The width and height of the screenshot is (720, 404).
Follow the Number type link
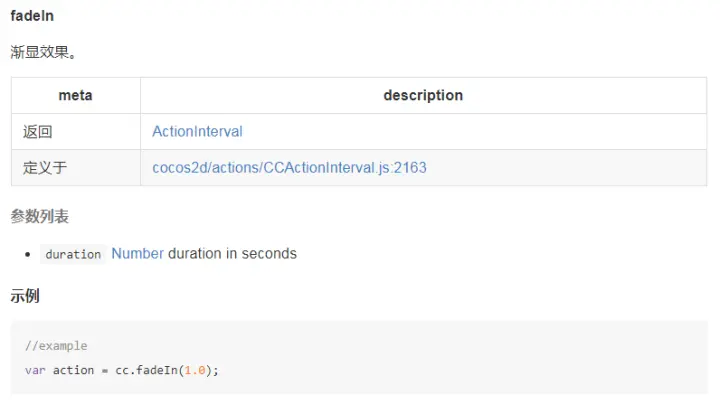point(138,253)
